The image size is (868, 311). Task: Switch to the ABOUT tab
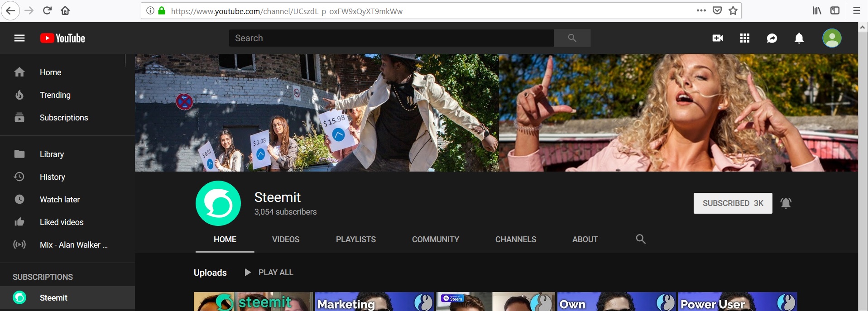pos(585,239)
